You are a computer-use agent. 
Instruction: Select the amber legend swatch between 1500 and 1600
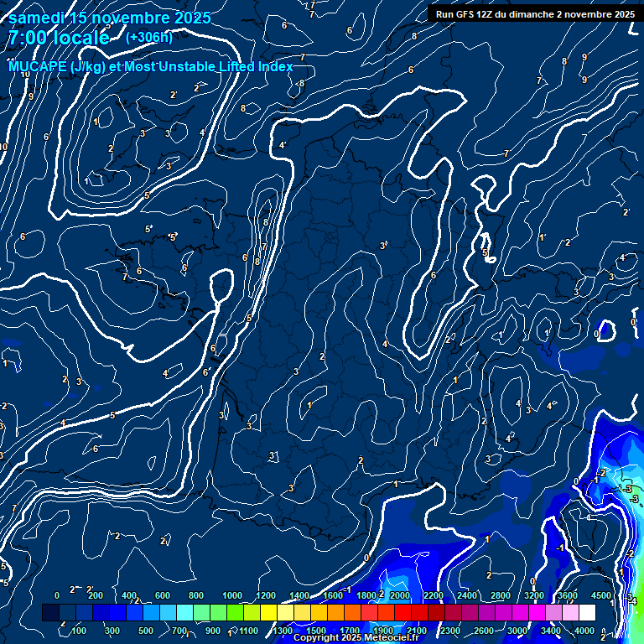[319, 612]
